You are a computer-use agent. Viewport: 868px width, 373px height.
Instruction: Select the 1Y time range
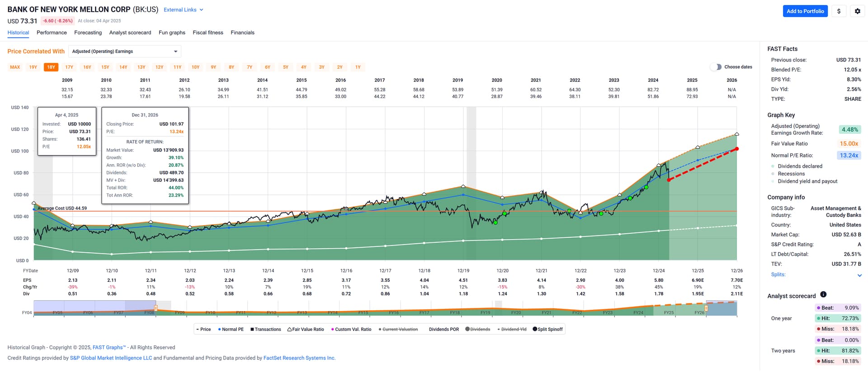point(358,67)
